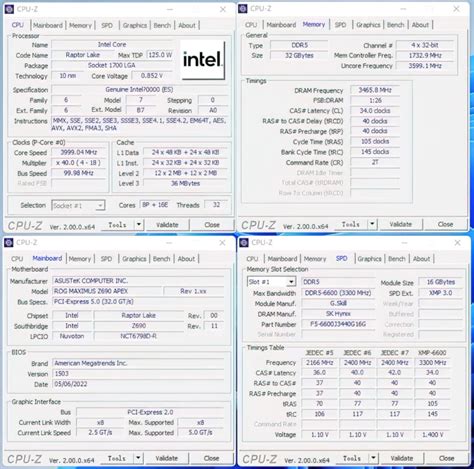
Task: Close the Memory window using the X button
Action: [457, 9]
